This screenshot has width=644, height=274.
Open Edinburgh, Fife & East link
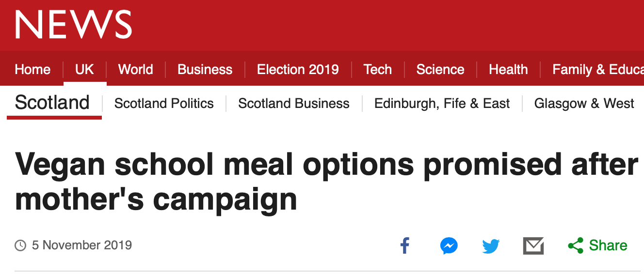point(442,104)
